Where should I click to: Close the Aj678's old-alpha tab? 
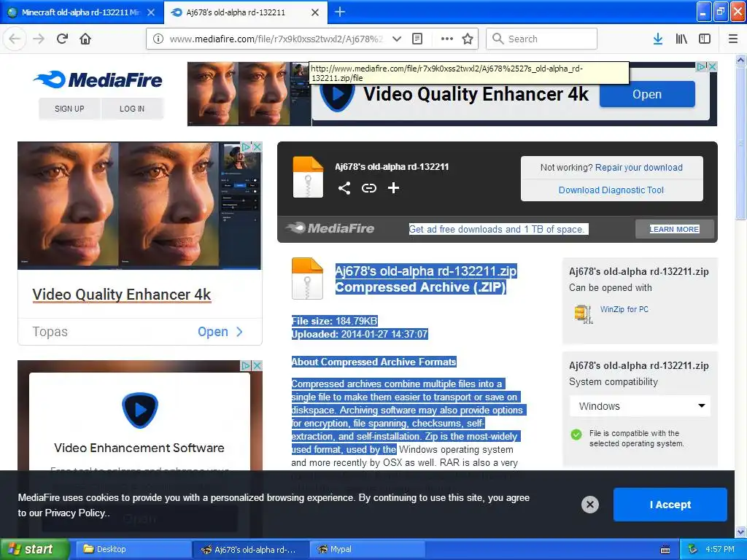coord(315,12)
